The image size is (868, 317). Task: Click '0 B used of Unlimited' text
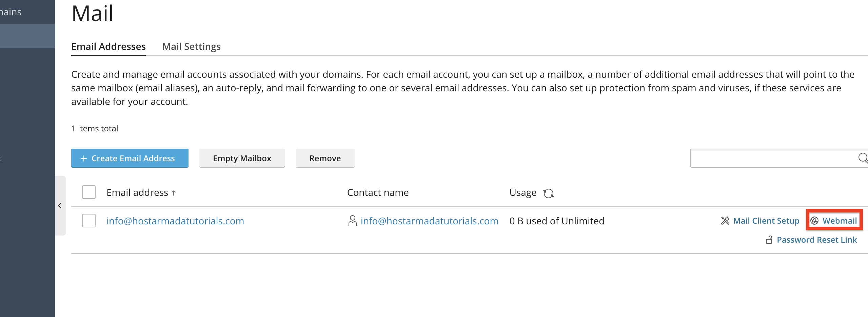click(x=557, y=221)
